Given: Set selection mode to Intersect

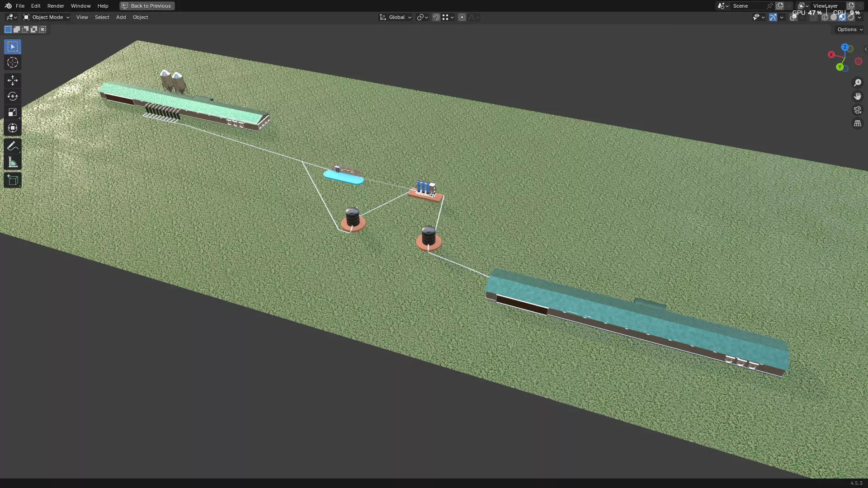Looking at the screenshot, I should [42, 29].
